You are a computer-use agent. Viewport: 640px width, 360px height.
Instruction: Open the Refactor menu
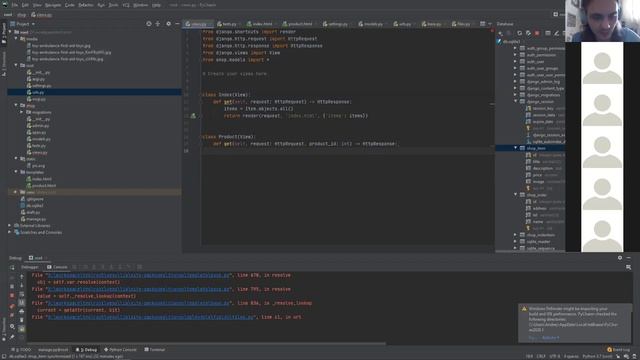(x=86, y=5)
